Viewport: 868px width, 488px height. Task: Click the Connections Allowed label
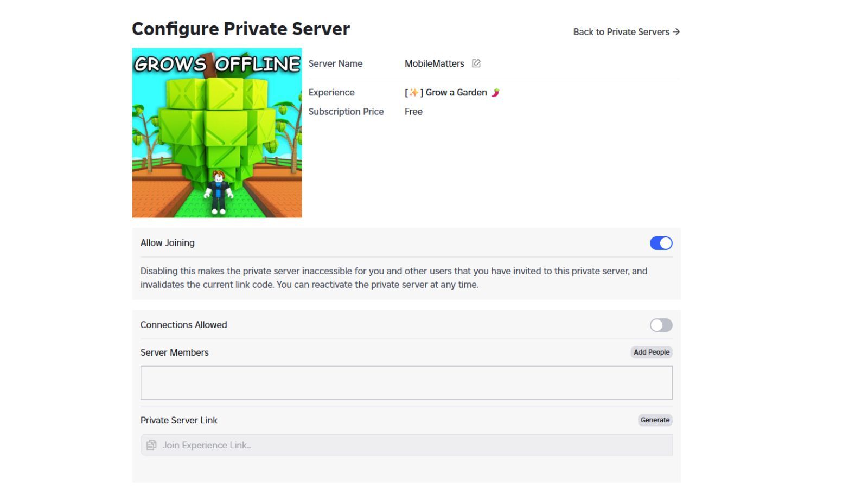184,325
